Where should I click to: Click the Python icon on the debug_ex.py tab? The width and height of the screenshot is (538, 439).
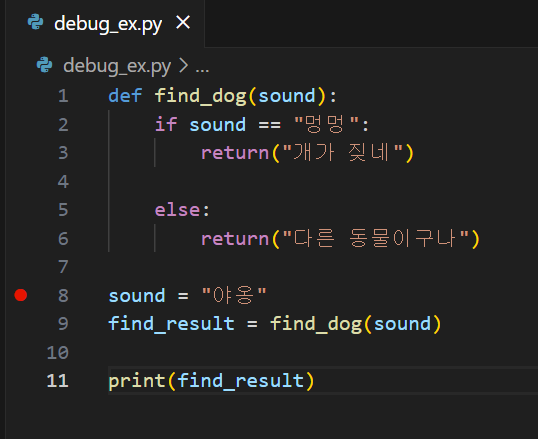pos(35,22)
